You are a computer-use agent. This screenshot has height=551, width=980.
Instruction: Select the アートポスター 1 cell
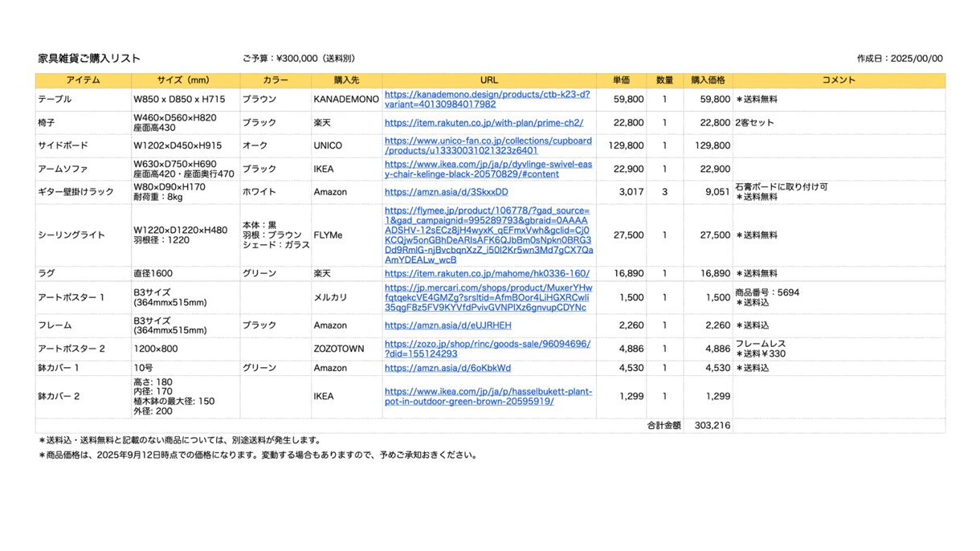(x=83, y=297)
